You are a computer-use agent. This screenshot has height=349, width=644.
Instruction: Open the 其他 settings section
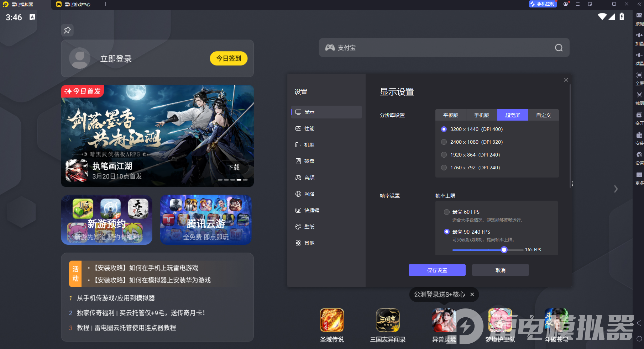[326, 243]
